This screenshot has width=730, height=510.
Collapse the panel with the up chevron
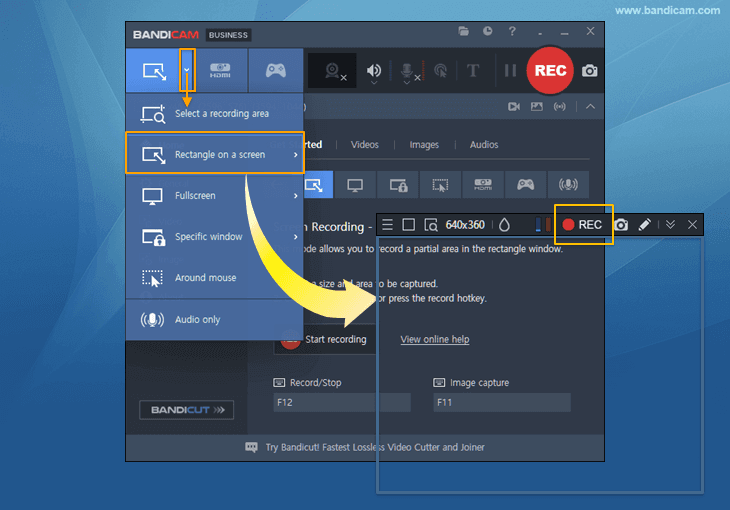pos(590,107)
